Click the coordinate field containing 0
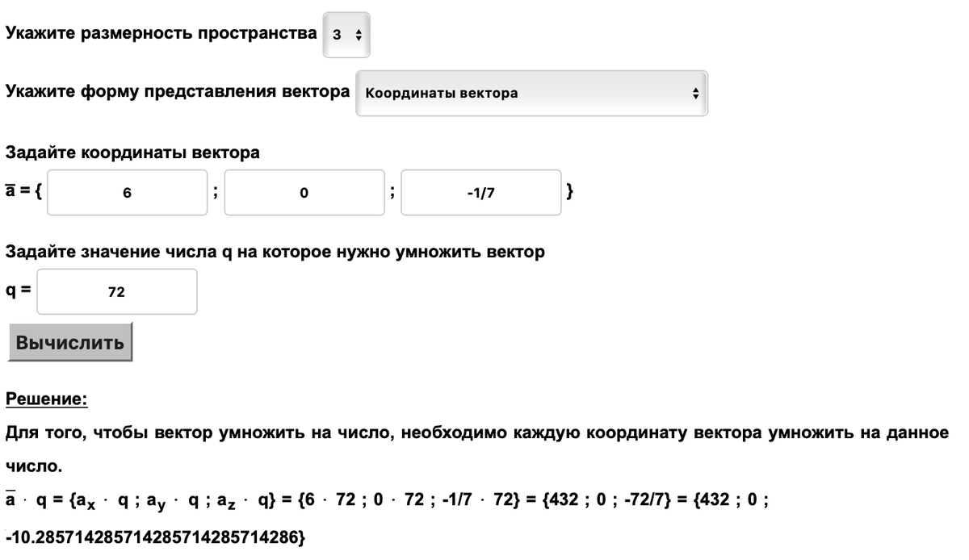This screenshot has width=969, height=560. point(304,192)
